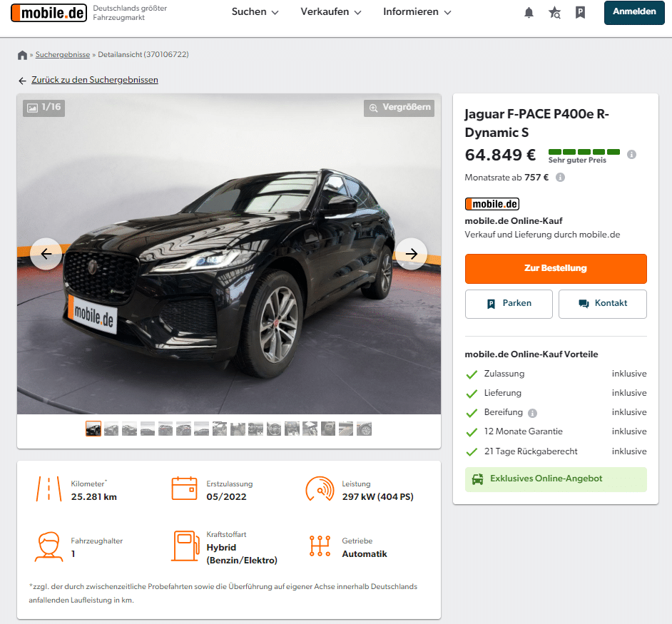The height and width of the screenshot is (624, 672).
Task: Click the back arrow before Zurück link
Action: [22, 81]
